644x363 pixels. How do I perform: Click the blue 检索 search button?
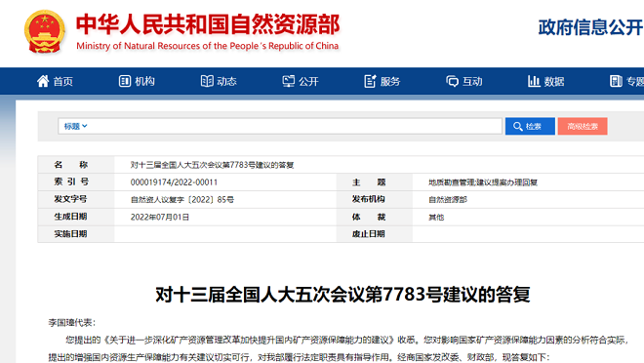pos(530,126)
